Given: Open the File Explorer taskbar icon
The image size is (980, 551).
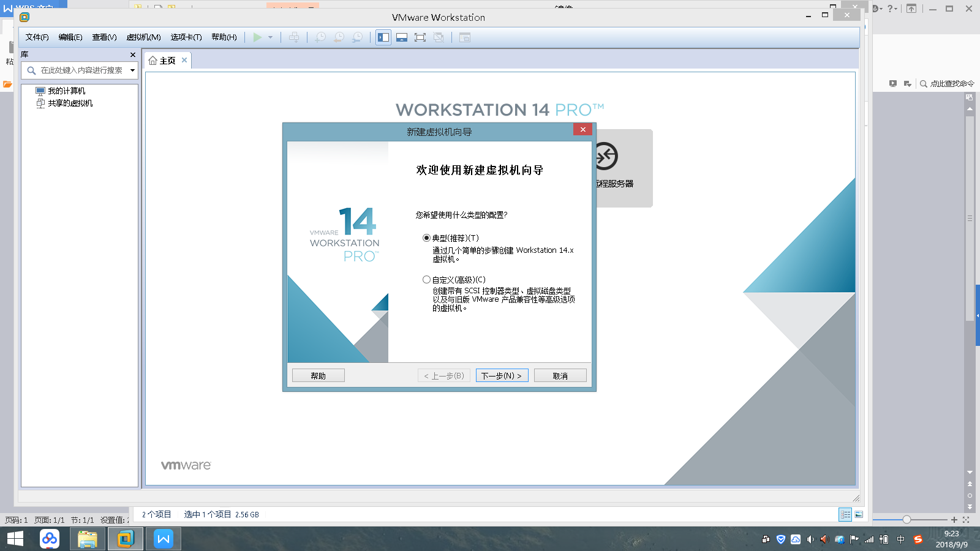Looking at the screenshot, I should [x=88, y=539].
